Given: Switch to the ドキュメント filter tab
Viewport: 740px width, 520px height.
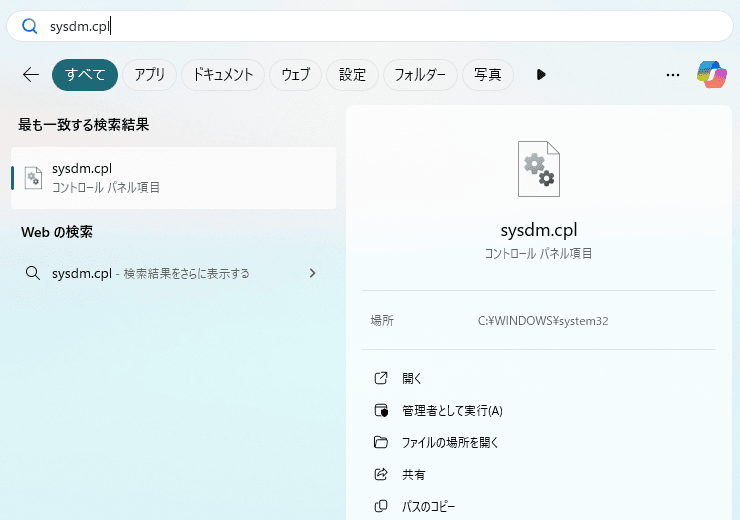Looking at the screenshot, I should tap(223, 75).
